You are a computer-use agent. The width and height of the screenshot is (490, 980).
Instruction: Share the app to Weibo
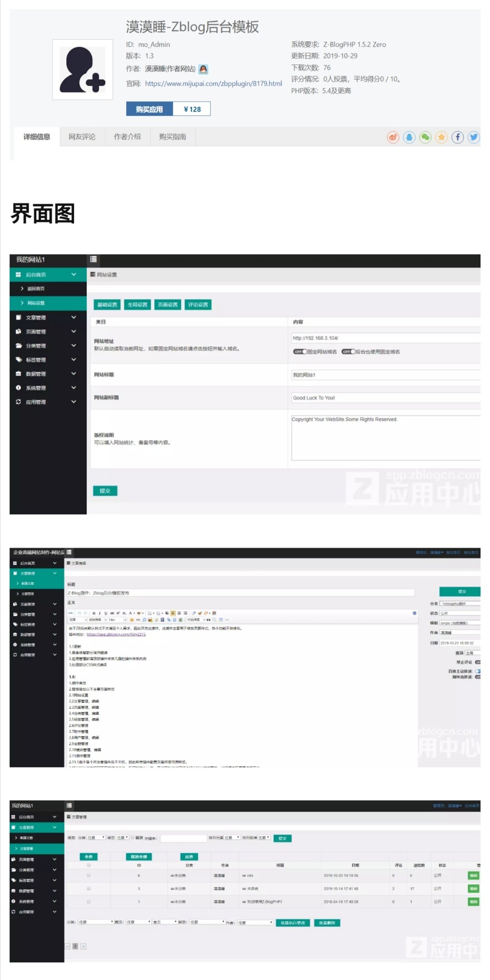(x=393, y=137)
